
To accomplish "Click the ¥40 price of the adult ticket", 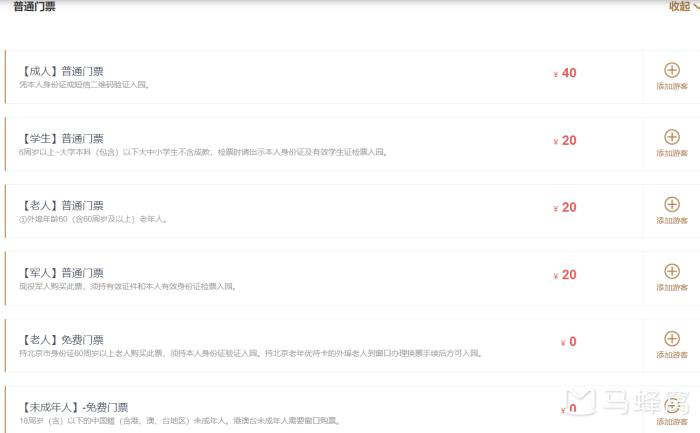I will pos(565,73).
